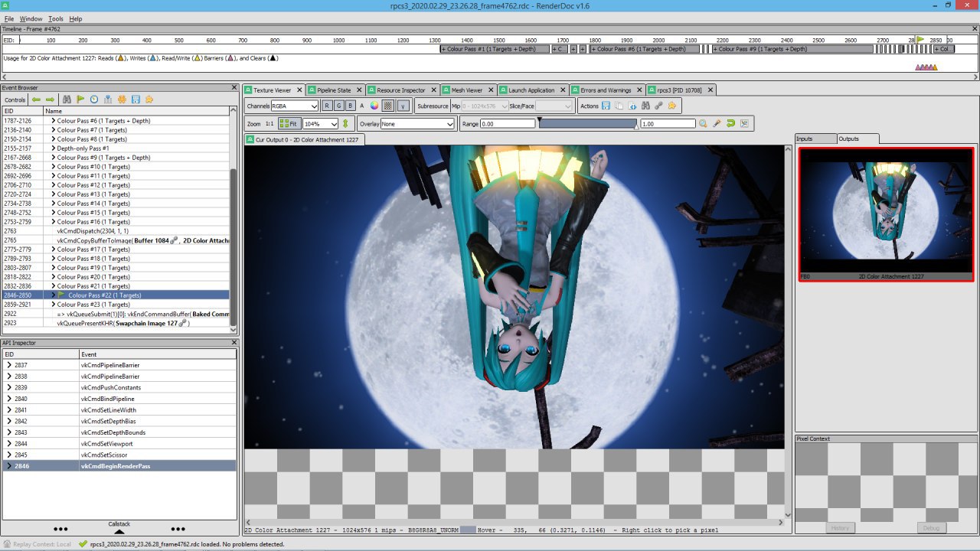Select vkCmdDispatch(2304, 1, 1) event
This screenshot has width=980, height=551.
click(x=116, y=231)
